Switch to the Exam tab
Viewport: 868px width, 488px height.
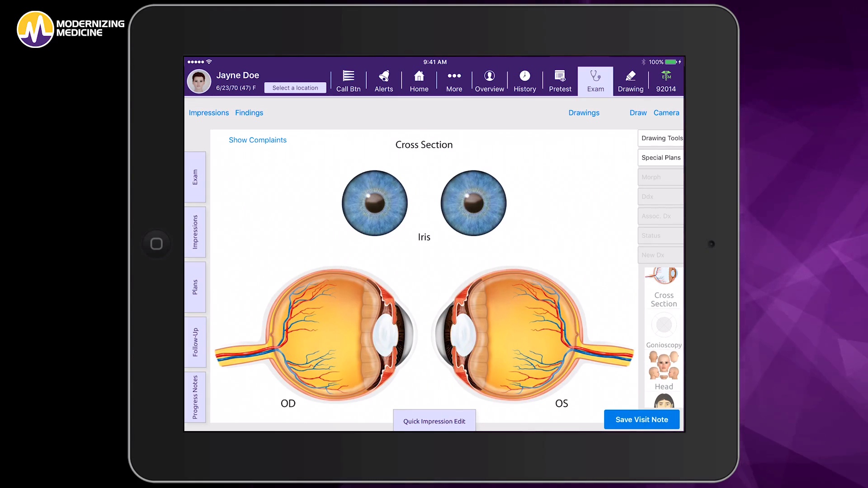(595, 80)
